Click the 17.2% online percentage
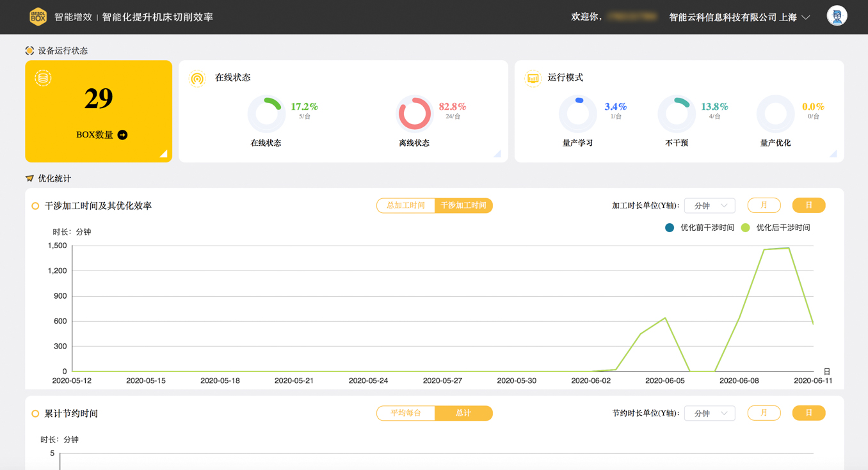The image size is (868, 470). 304,107
